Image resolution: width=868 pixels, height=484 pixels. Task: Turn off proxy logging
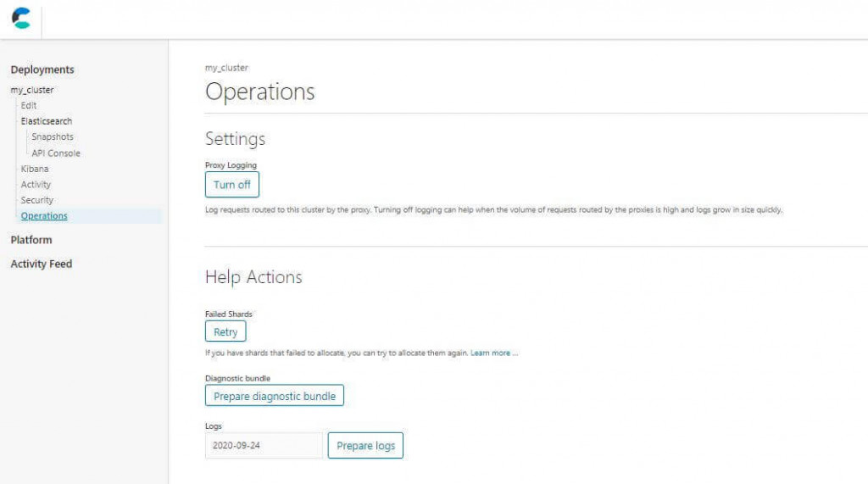point(232,185)
